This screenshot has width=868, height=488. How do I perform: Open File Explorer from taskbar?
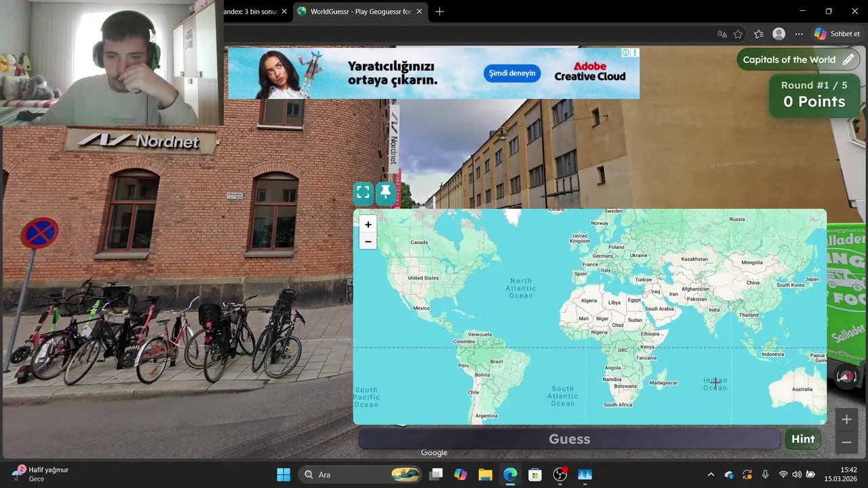(x=485, y=474)
